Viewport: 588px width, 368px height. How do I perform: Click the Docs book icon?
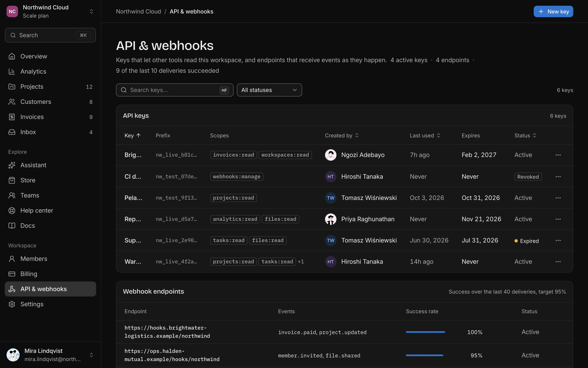point(12,226)
